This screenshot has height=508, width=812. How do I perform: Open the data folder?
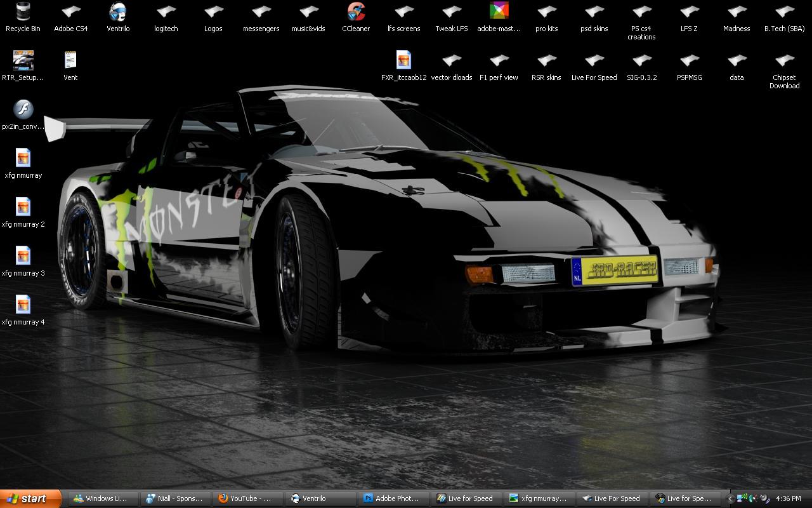(x=737, y=66)
